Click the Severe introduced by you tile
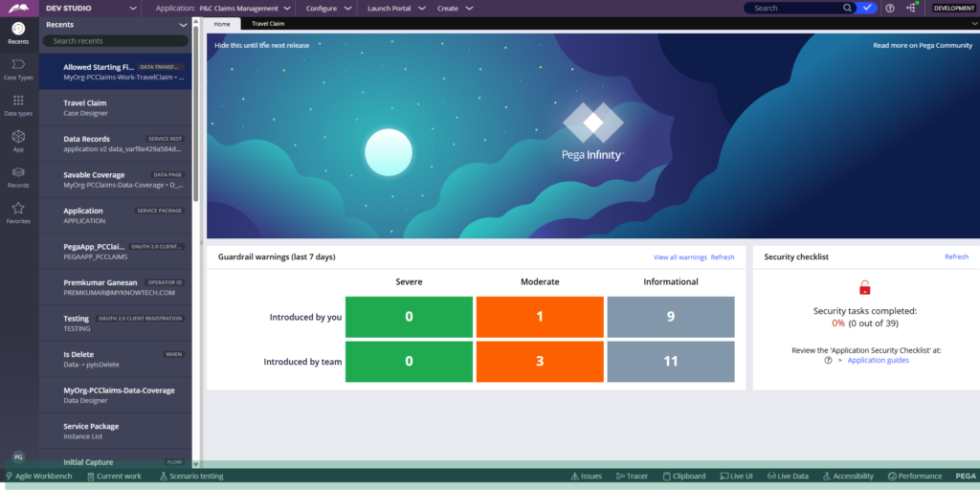The width and height of the screenshot is (980, 490). pyautogui.click(x=409, y=317)
